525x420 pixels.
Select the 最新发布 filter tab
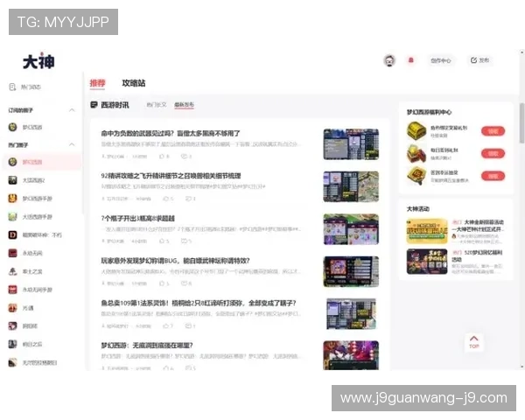pyautogui.click(x=184, y=105)
